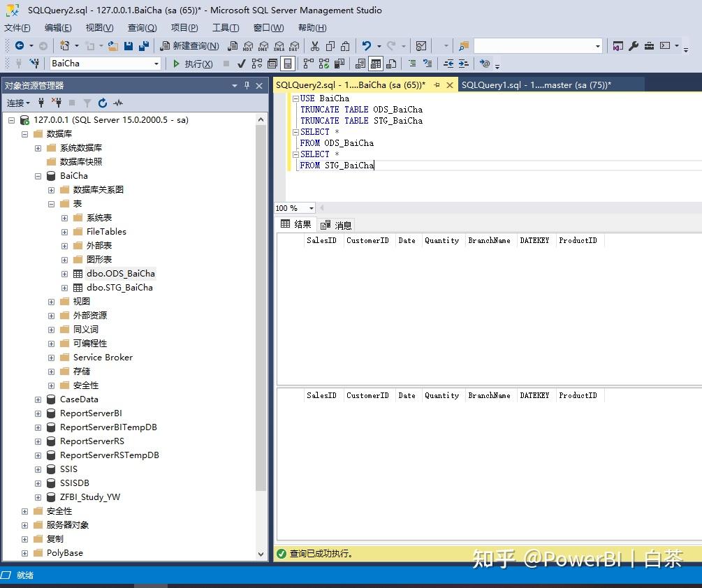Click the navigate backward arrow icon
702x588 pixels.
(20, 45)
